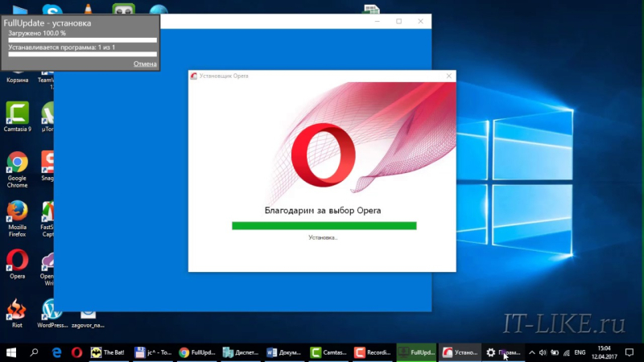The width and height of the screenshot is (644, 362).
Task: Click the Windows Start button
Action: tap(11, 352)
